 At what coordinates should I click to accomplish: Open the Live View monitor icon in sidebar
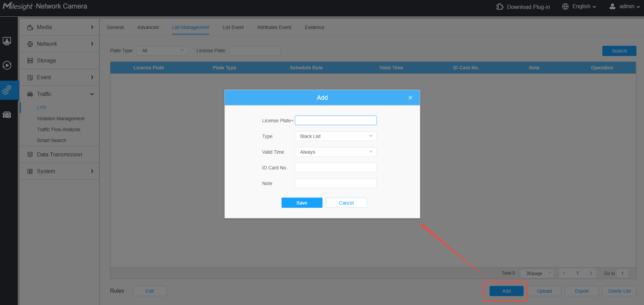7,41
